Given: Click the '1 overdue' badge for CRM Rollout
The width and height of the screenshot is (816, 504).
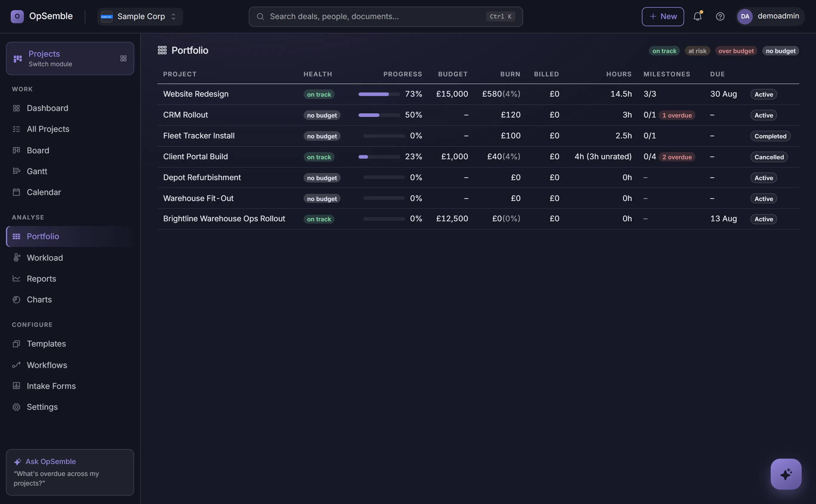Looking at the screenshot, I should click(677, 115).
